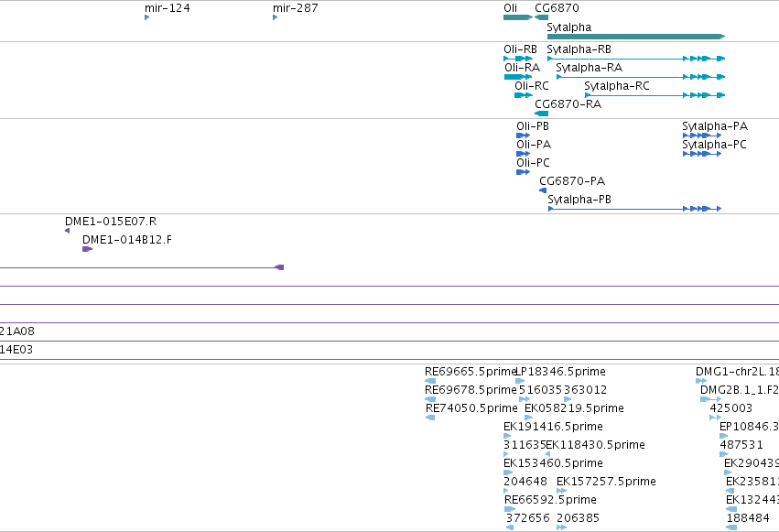Select the EK153460.5prime EST glyph
The width and height of the screenshot is (779, 532).
(x=508, y=472)
